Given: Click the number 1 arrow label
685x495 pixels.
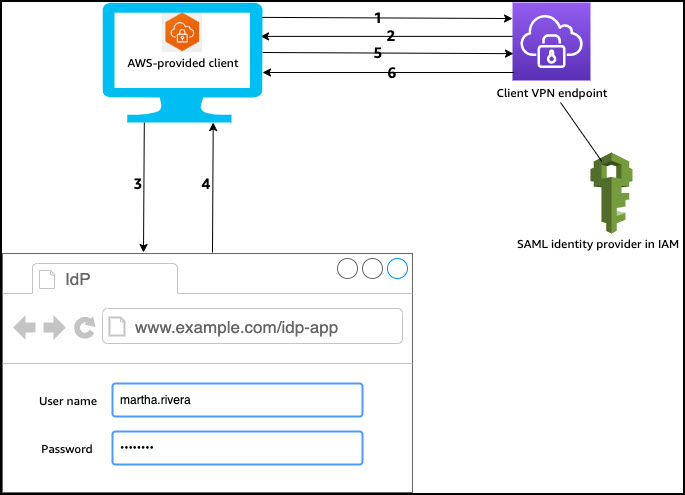Looking at the screenshot, I should point(377,18).
